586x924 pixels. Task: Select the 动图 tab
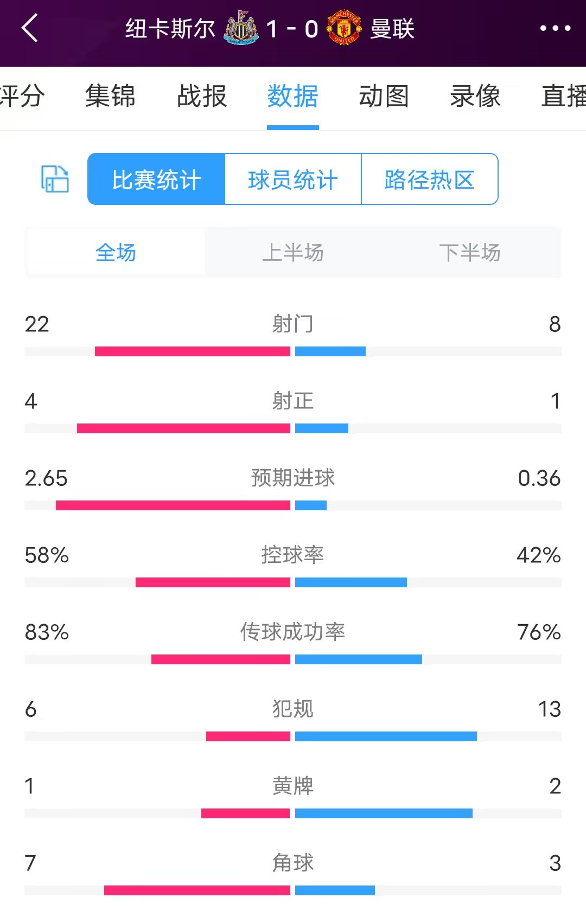(384, 97)
